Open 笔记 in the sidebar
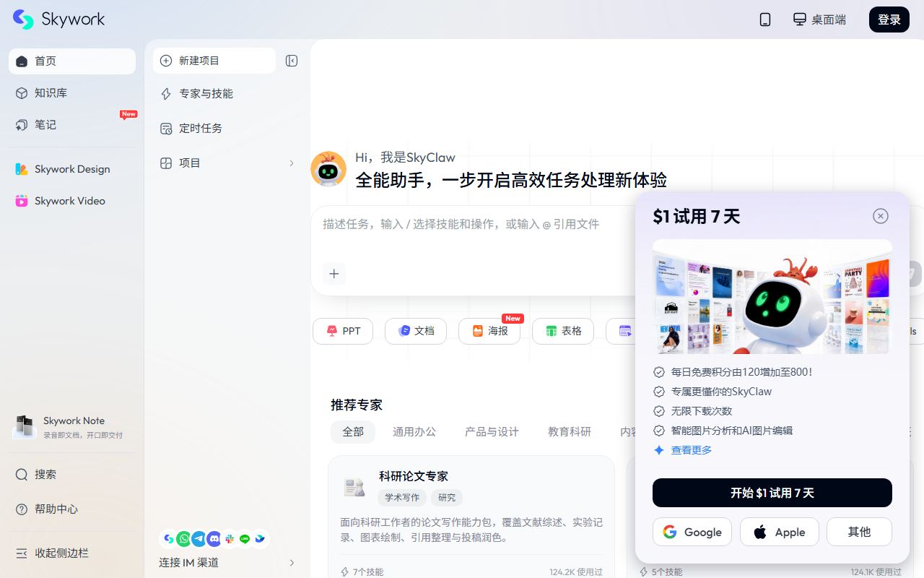This screenshot has height=578, width=924. point(72,124)
